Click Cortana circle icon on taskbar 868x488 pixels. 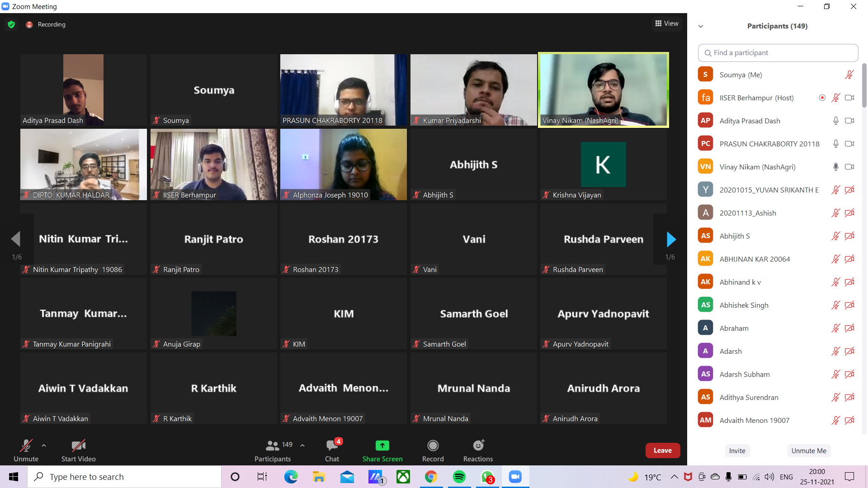(x=235, y=477)
